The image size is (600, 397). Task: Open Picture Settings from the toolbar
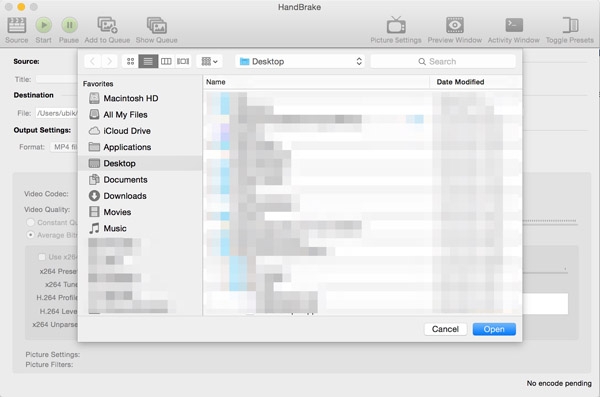click(396, 25)
